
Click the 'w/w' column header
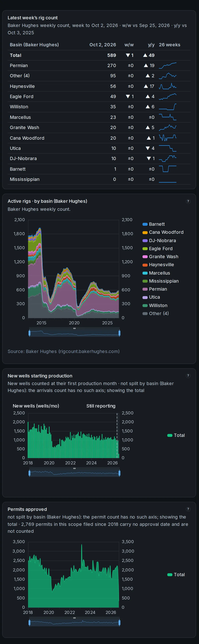tap(129, 45)
